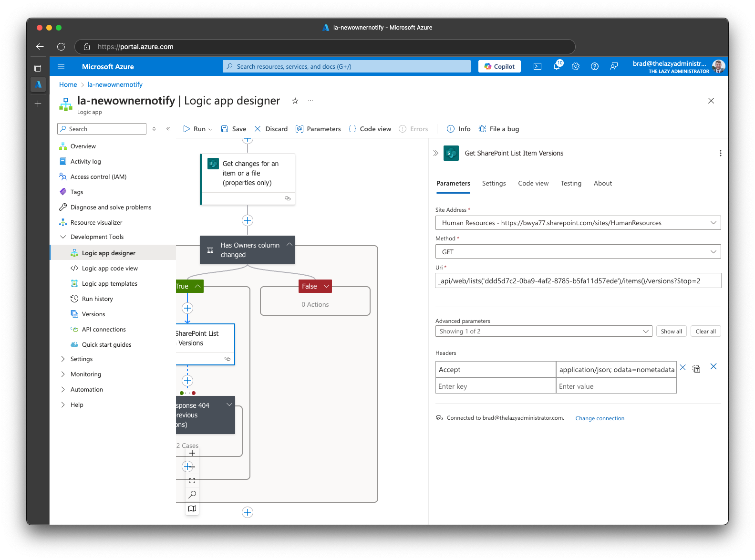Switch to the Parameters tab
755x560 pixels.
(x=453, y=183)
